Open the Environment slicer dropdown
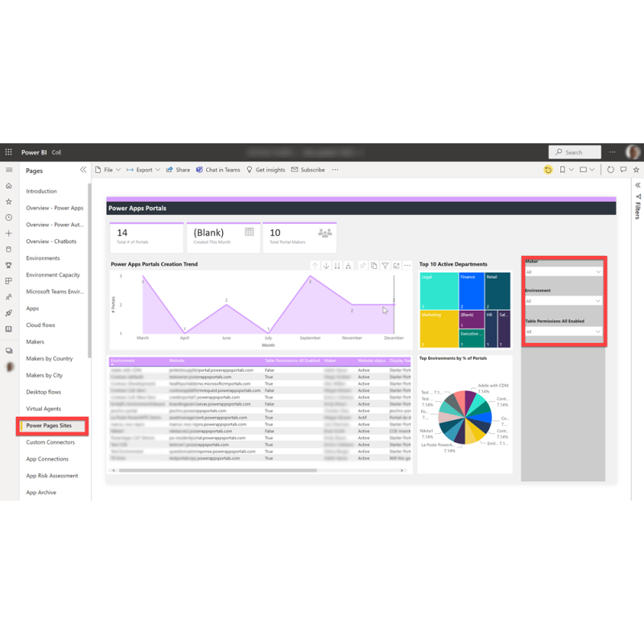This screenshot has width=644, height=644. 563,301
